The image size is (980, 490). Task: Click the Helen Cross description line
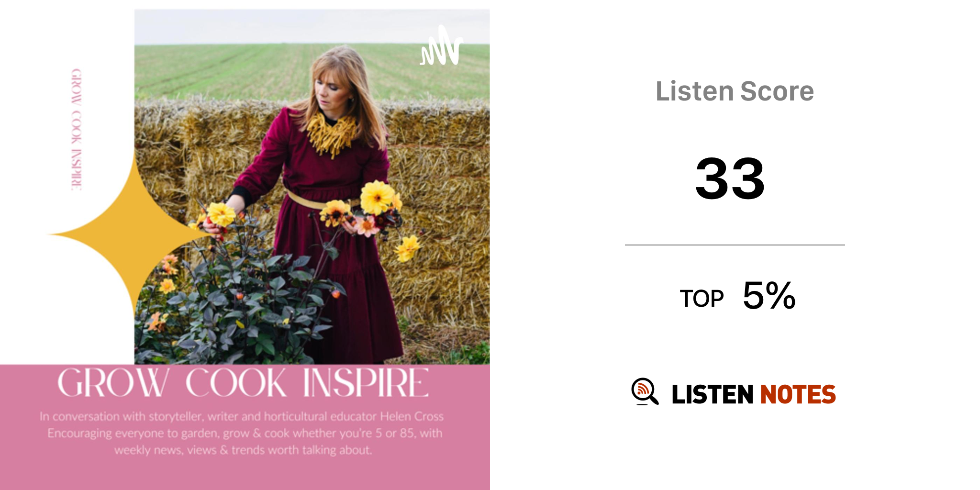(x=242, y=416)
